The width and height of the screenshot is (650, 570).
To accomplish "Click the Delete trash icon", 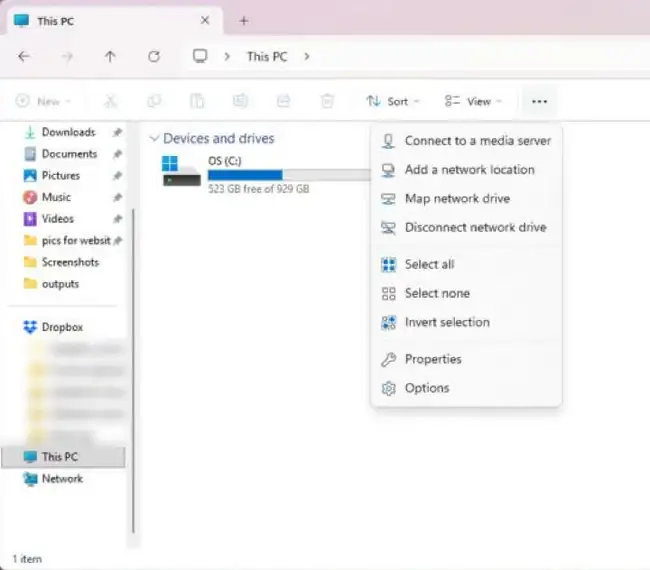I will coord(327,101).
